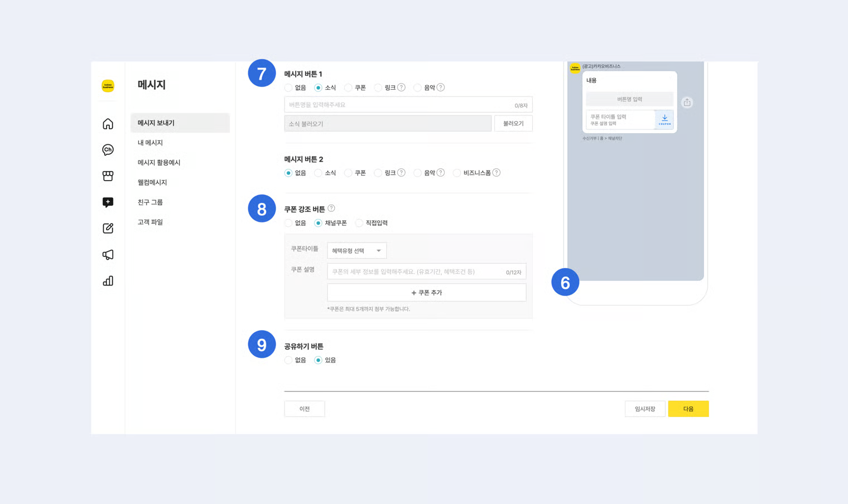
Task: Open the 혜택유형 선택 dropdown
Action: click(356, 251)
